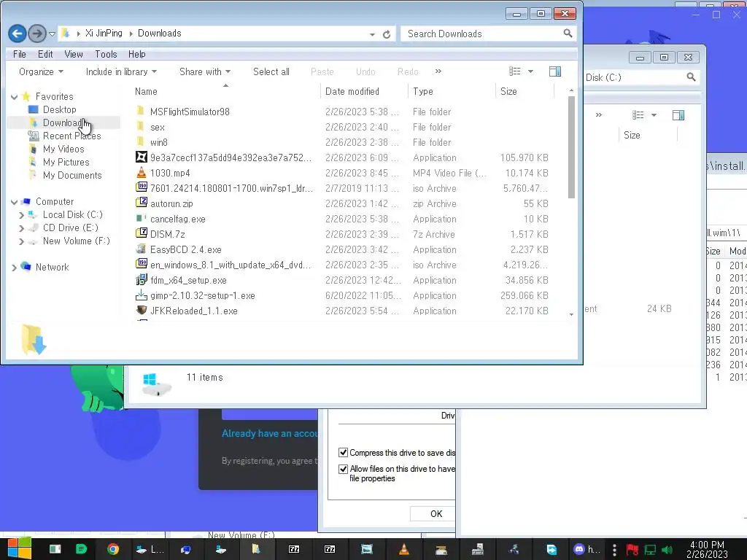Open Discord from the taskbar
747x560 pixels.
click(587, 550)
